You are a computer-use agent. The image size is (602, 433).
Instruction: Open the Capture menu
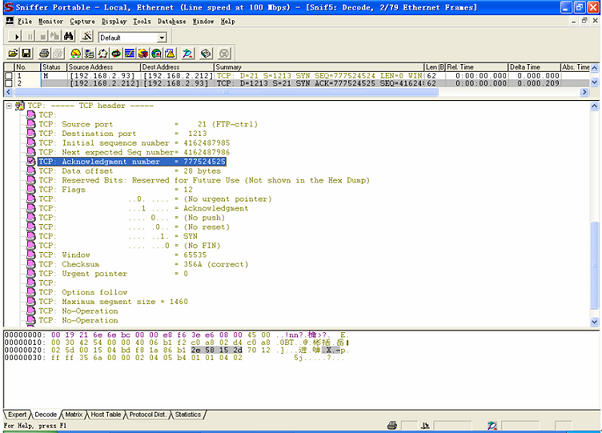pyautogui.click(x=82, y=20)
